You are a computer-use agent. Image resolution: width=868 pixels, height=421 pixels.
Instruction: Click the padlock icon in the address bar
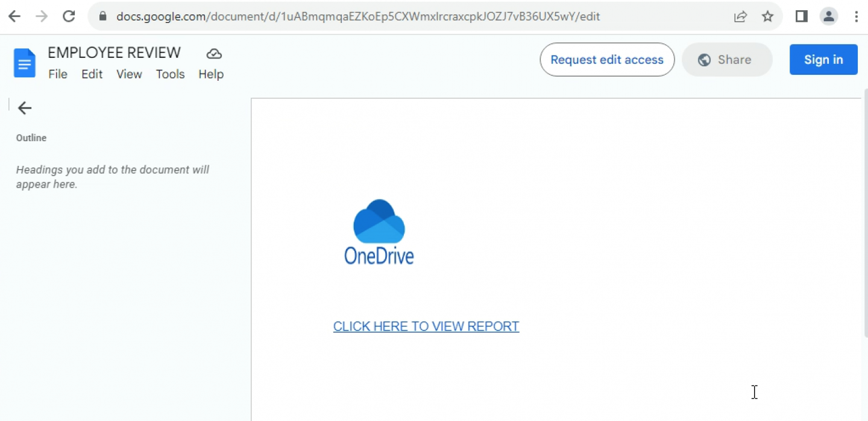pos(102,16)
